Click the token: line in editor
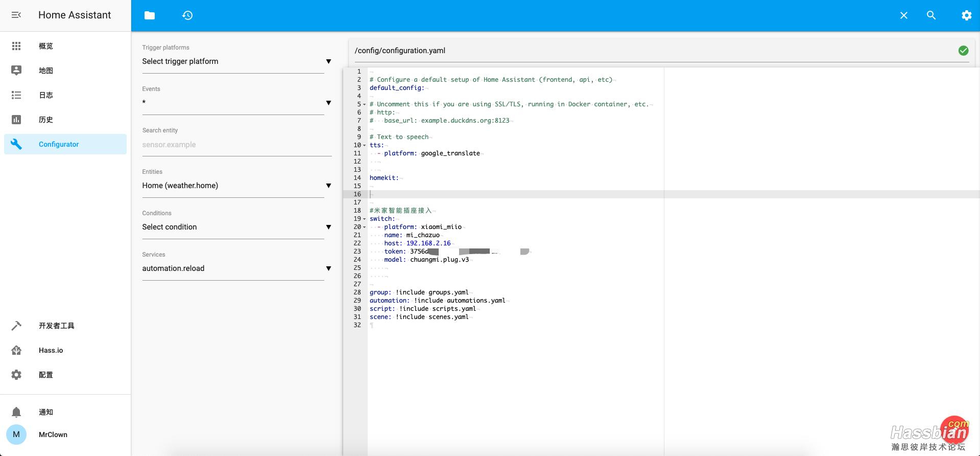 tap(457, 252)
